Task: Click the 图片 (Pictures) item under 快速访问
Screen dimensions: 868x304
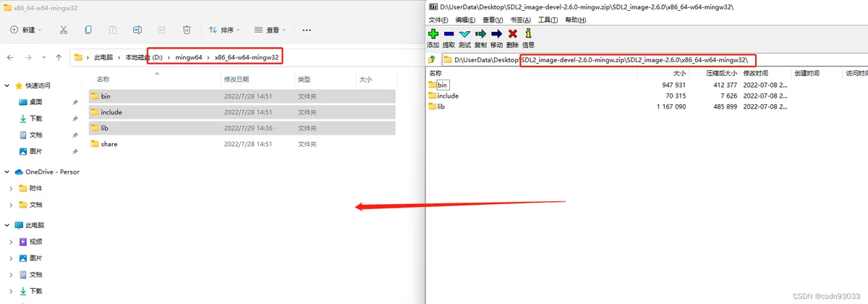Action: click(x=35, y=151)
